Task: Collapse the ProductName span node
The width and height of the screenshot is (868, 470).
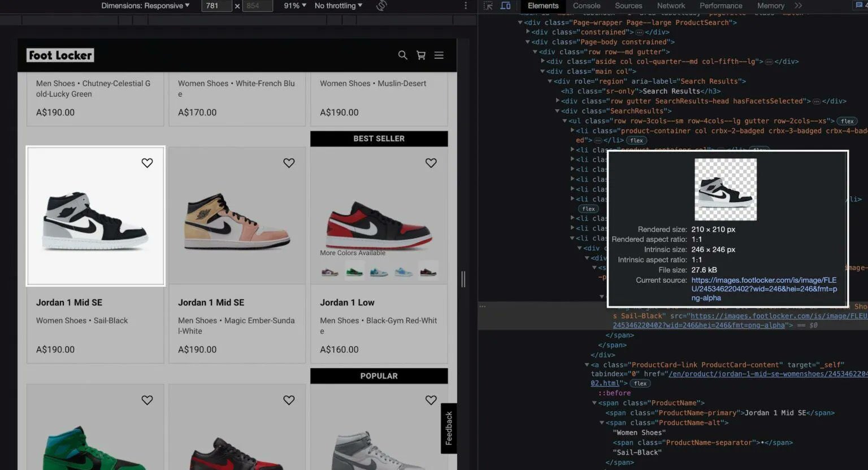Action: [594, 403]
